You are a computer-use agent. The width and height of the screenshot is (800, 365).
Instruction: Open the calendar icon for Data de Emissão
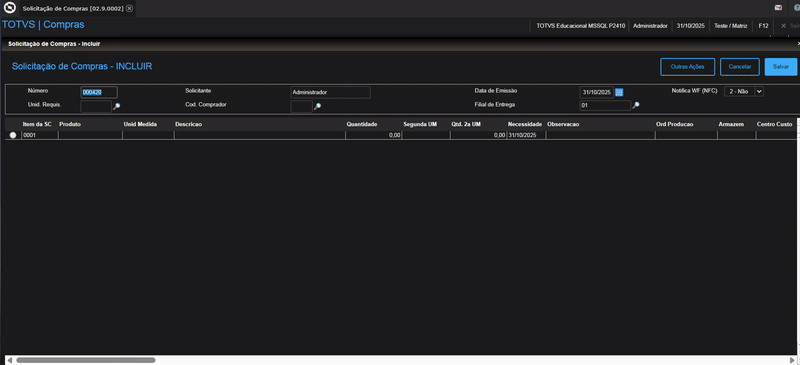pyautogui.click(x=619, y=92)
